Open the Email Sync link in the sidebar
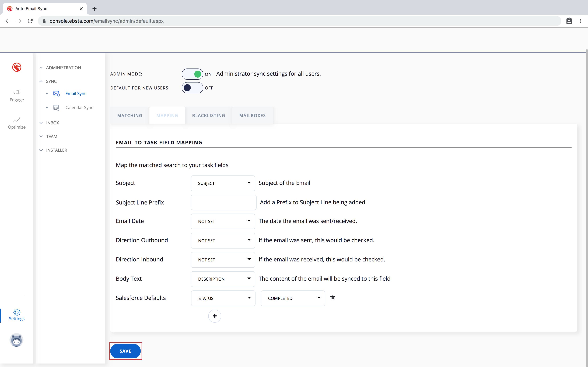This screenshot has width=588, height=367. point(76,94)
